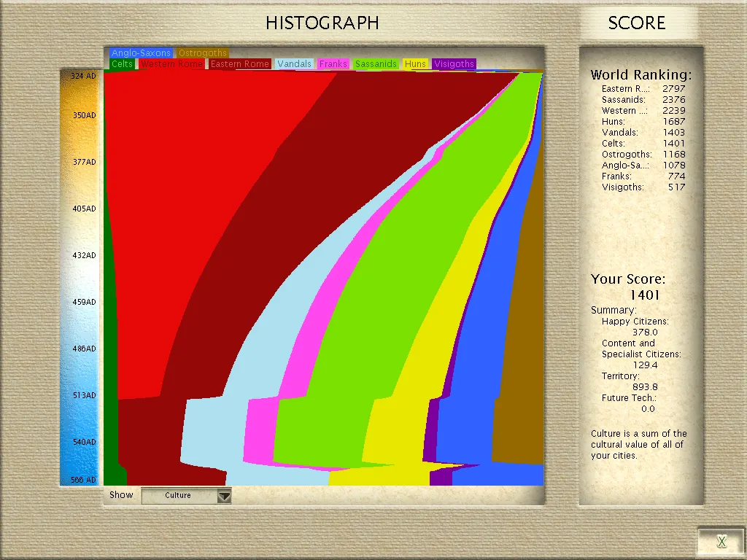Click Western ... ranking row
747x560 pixels.
[643, 111]
